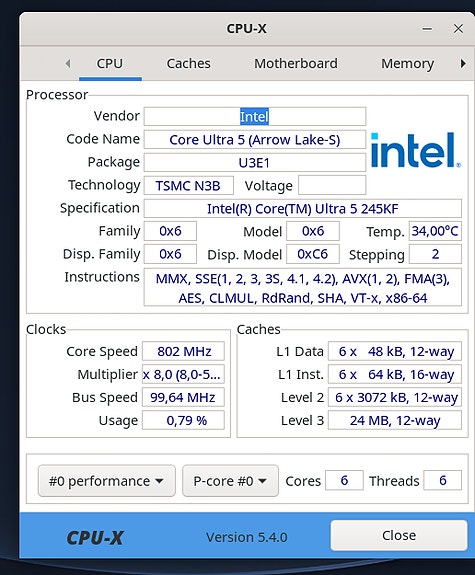The height and width of the screenshot is (575, 475).
Task: Click the Code Name field Arrow Lake-S
Action: pos(255,140)
